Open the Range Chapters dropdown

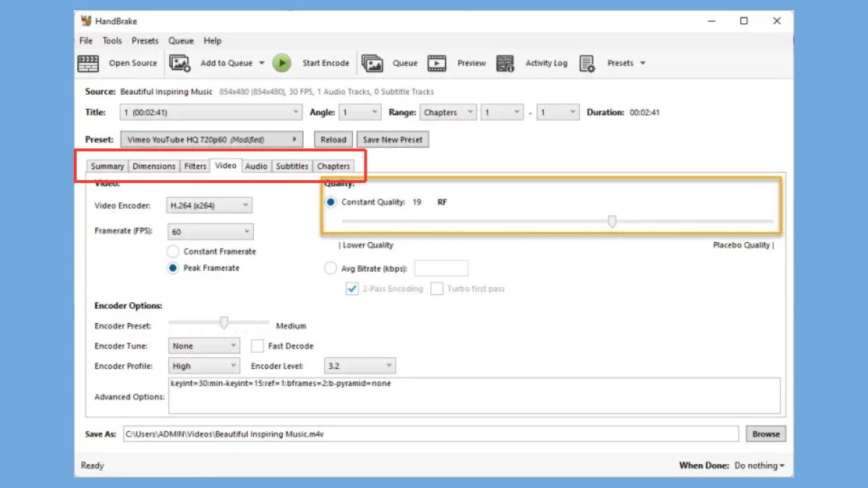[448, 113]
